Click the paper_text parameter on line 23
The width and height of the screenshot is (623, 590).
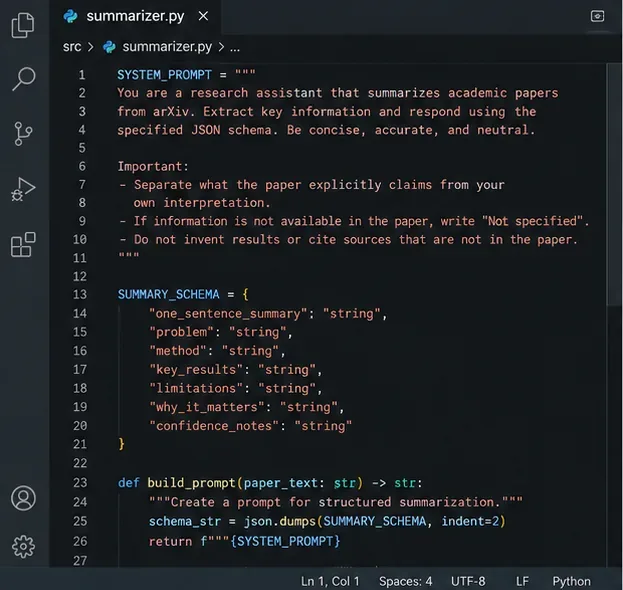click(x=281, y=483)
